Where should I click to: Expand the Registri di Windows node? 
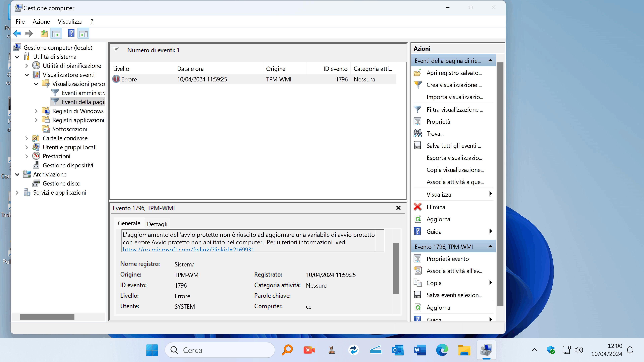coord(36,111)
